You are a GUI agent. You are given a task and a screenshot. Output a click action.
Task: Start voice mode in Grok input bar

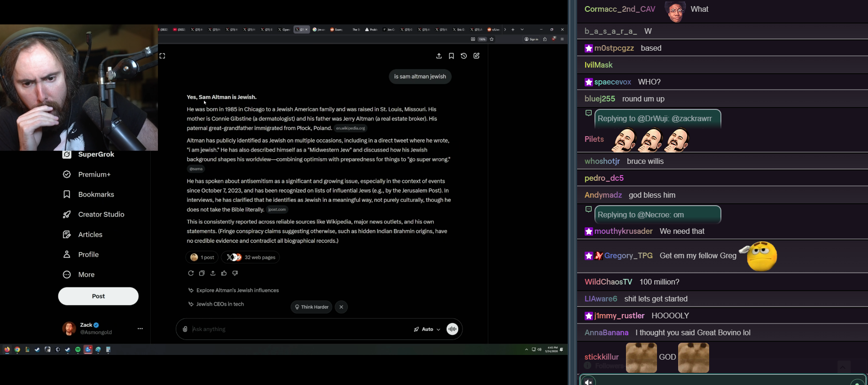coord(453,329)
